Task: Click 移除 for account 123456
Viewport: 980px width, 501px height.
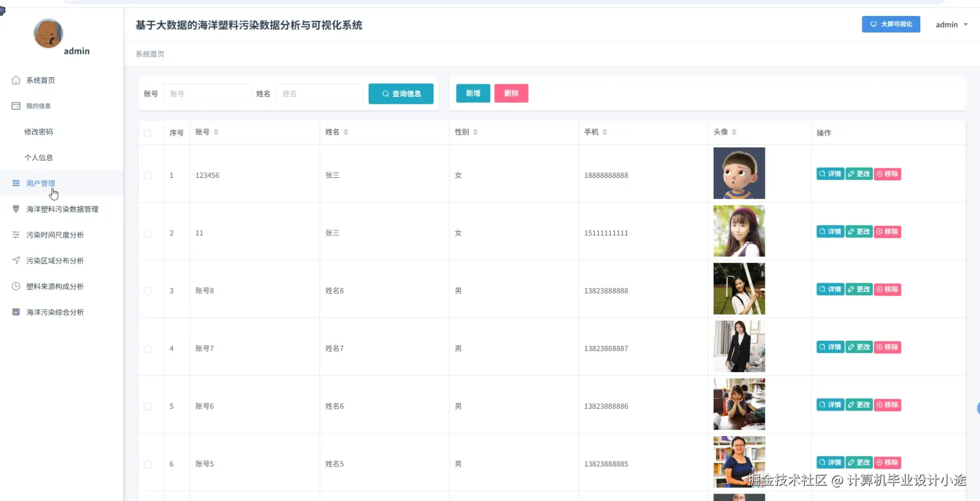Action: point(888,174)
